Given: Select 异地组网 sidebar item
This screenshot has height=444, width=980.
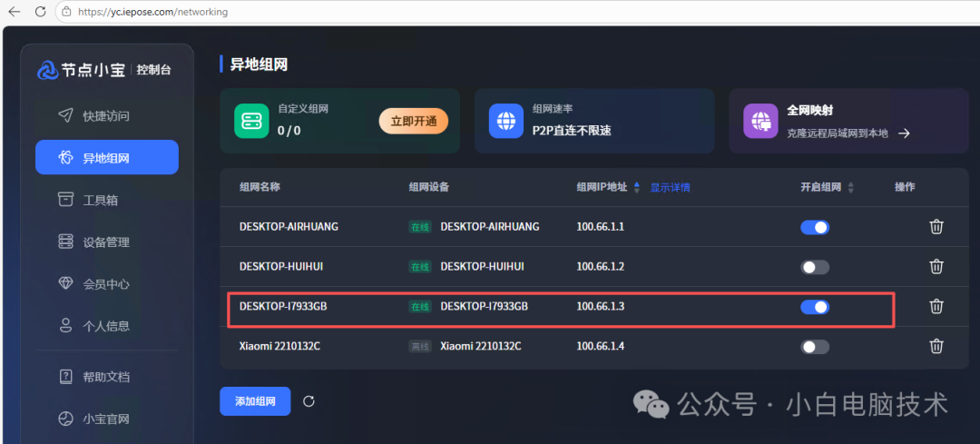Looking at the screenshot, I should [x=107, y=158].
